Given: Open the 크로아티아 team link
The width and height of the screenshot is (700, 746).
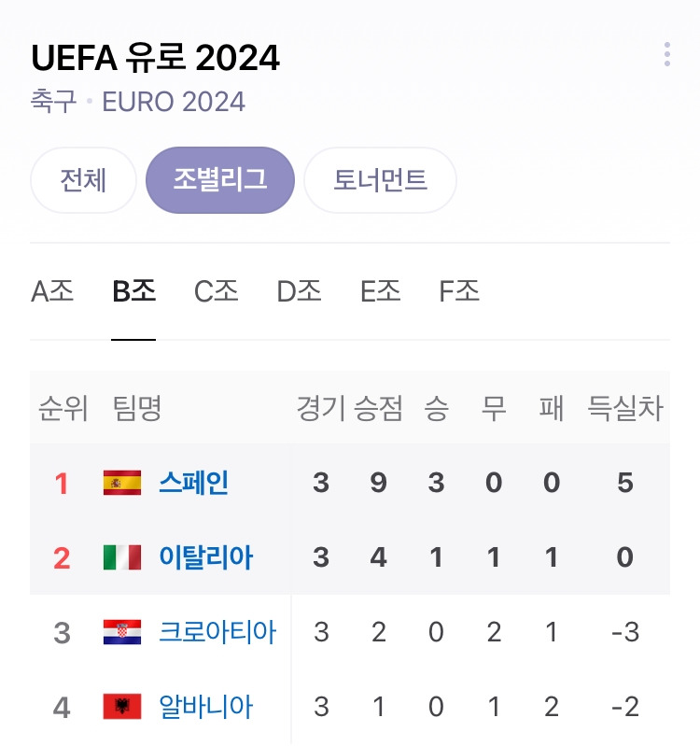Looking at the screenshot, I should (x=217, y=632).
